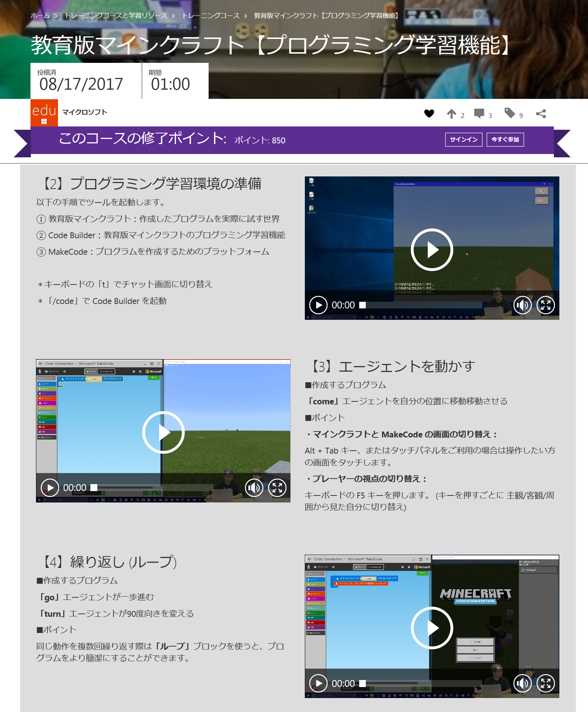
Task: Click the 「come」 program description line
Action: click(x=407, y=401)
